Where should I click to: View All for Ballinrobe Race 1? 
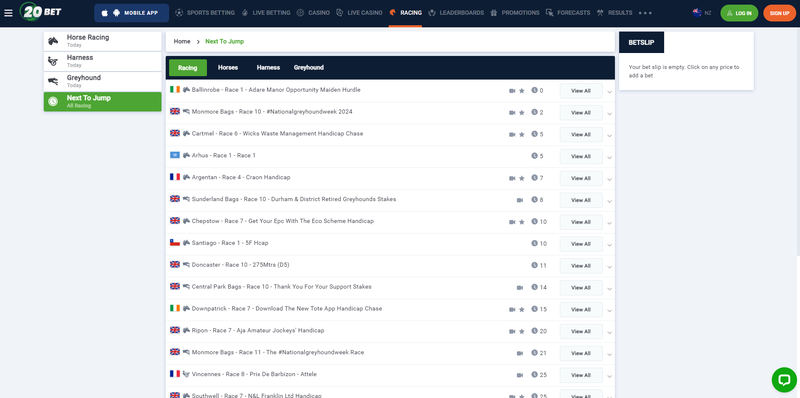point(581,91)
